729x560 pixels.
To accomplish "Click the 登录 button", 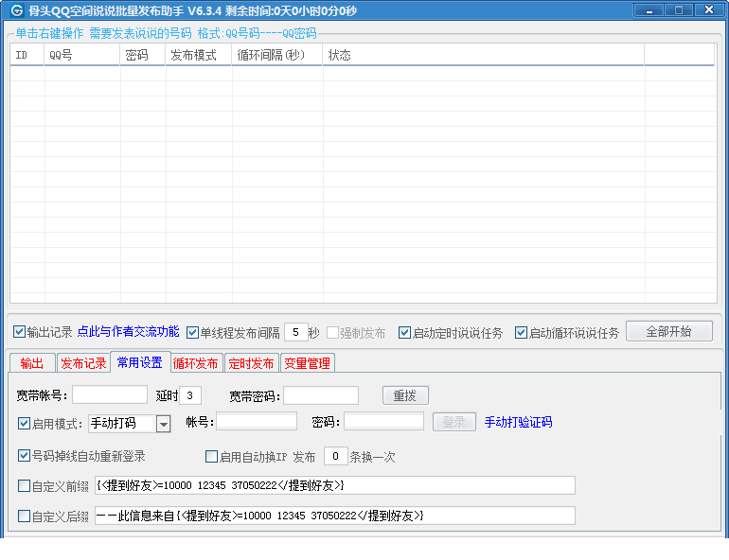I will (x=453, y=422).
